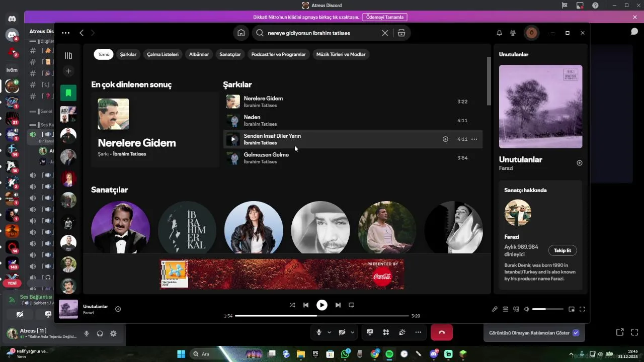
Task: Select song Neden by İbrahim Tatlıses
Action: point(353,120)
